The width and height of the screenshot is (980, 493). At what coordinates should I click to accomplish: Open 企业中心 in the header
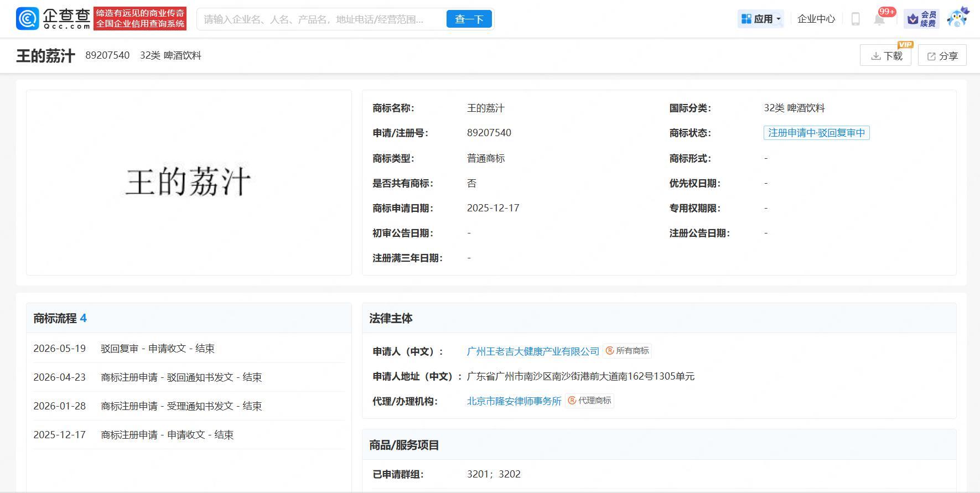(816, 19)
